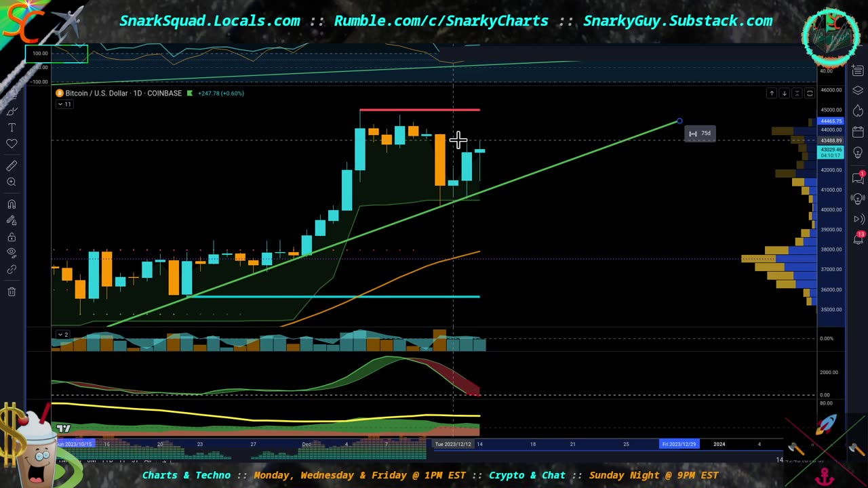Open the object tree layers icon
868x488 pixels.
click(858, 91)
